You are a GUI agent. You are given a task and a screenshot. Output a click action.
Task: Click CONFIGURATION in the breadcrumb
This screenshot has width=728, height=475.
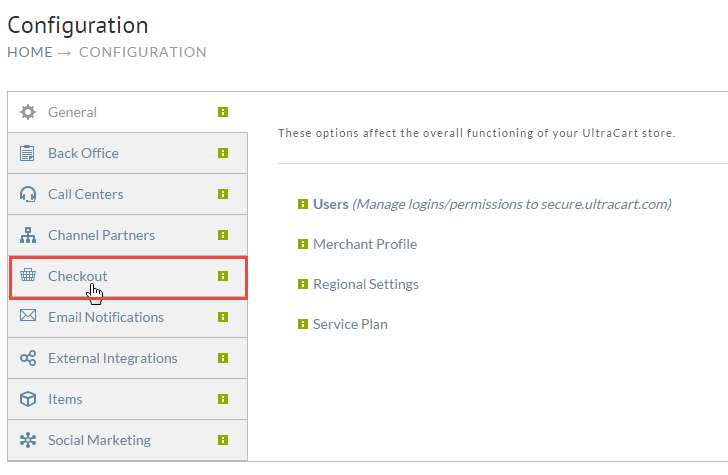(x=143, y=52)
